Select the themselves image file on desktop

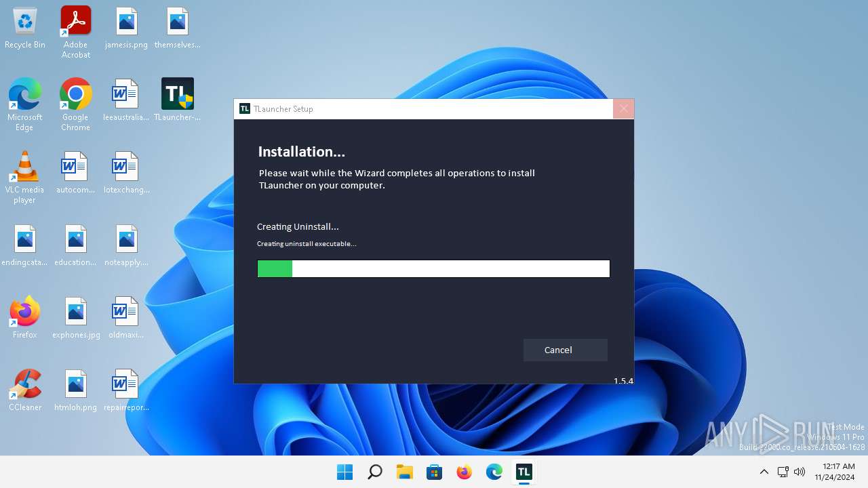coord(178,28)
